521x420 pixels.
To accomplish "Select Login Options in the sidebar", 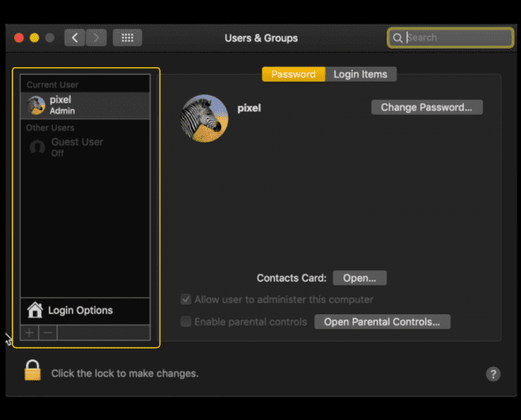I will (x=86, y=311).
